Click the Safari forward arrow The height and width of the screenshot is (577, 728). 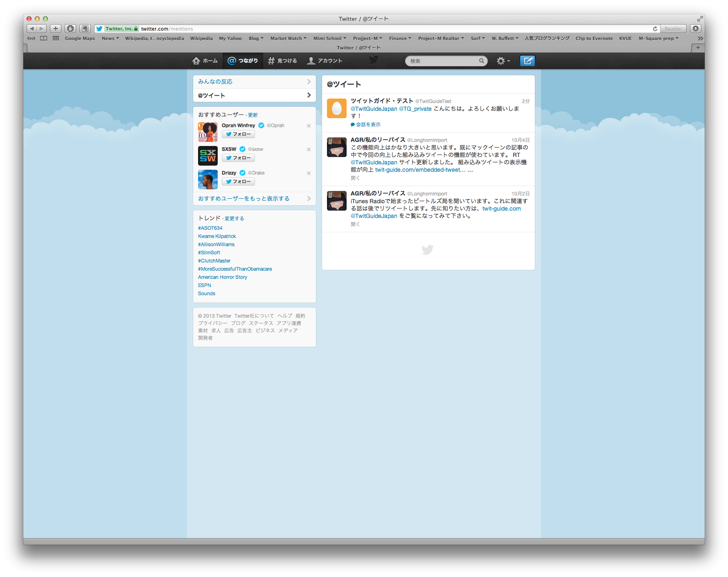pyautogui.click(x=42, y=29)
